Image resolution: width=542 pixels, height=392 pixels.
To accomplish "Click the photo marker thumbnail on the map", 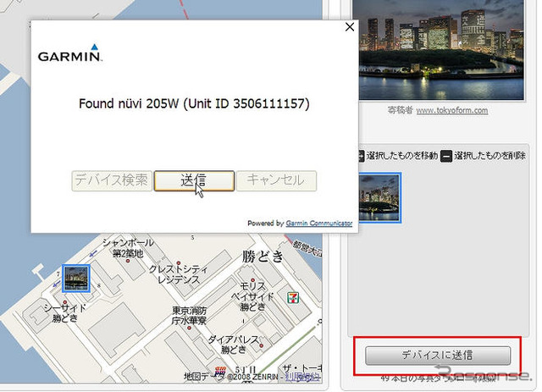I will pos(76,279).
